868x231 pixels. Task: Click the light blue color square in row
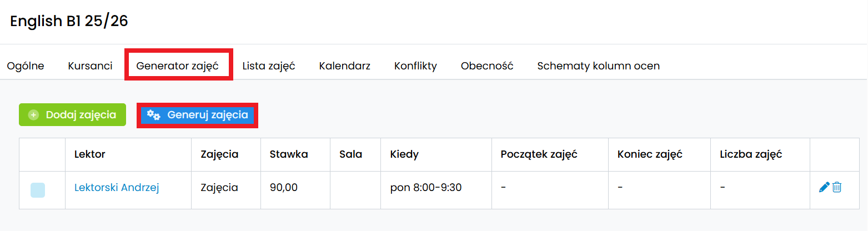(38, 190)
